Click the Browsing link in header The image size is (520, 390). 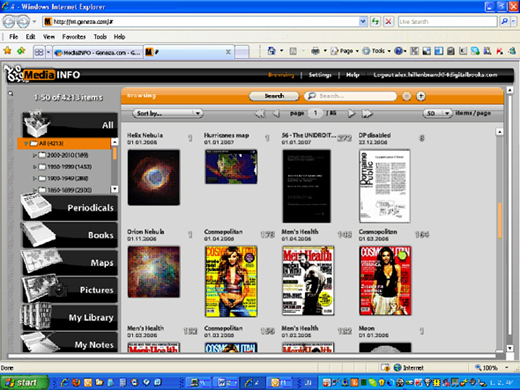[x=281, y=75]
